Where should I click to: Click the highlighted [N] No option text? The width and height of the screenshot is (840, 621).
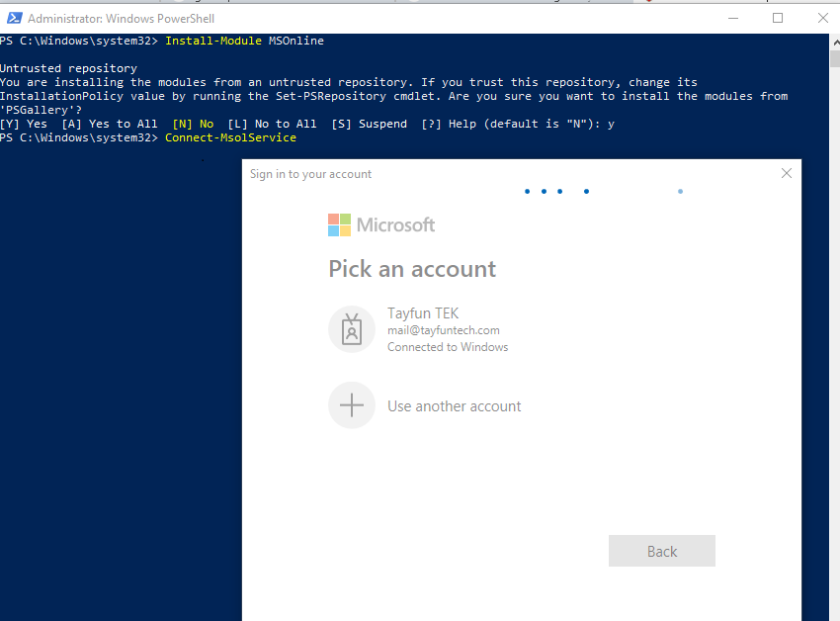tap(193, 124)
